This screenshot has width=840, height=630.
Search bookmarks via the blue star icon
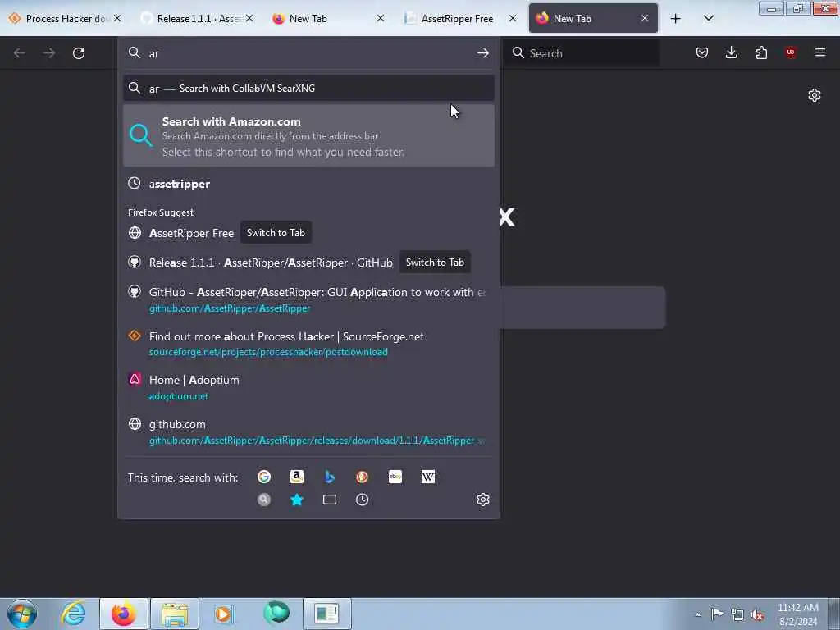pos(297,500)
